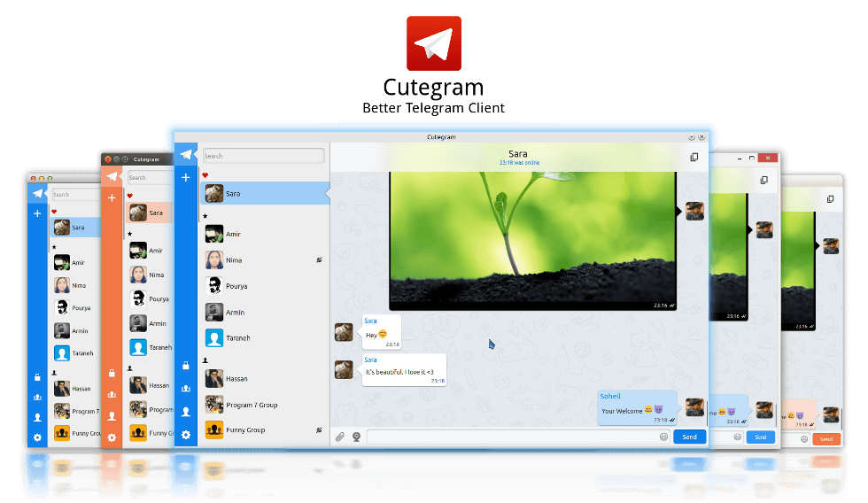Click the sticker icon next to the paperclip
868x503 pixels.
tap(356, 437)
